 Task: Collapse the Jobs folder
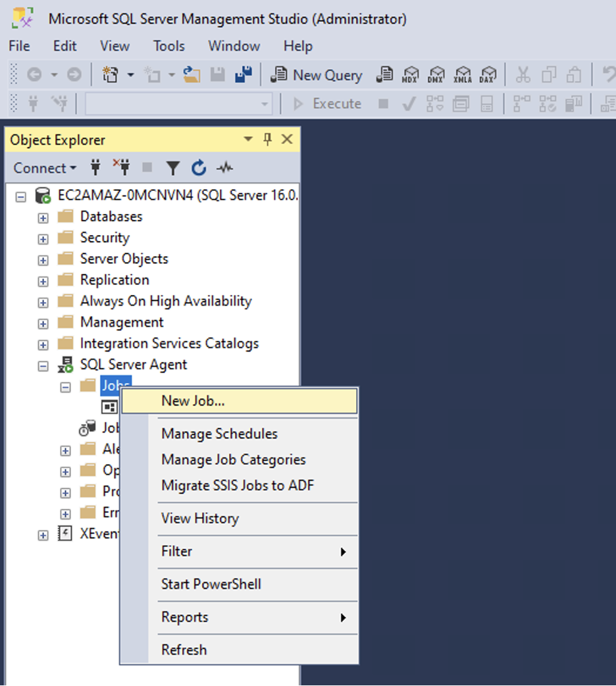[65, 387]
